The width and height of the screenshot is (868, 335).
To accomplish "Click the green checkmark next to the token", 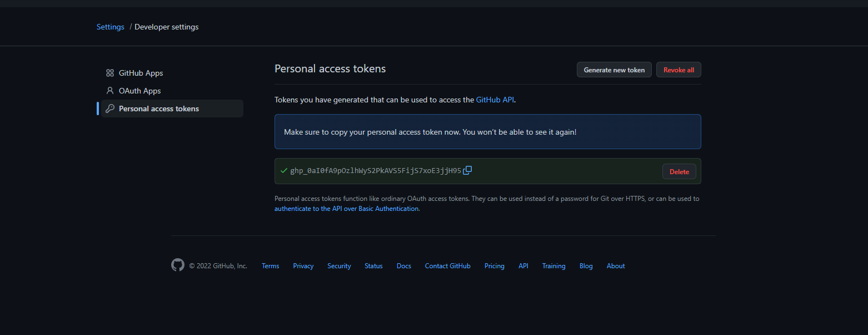I will (x=284, y=171).
